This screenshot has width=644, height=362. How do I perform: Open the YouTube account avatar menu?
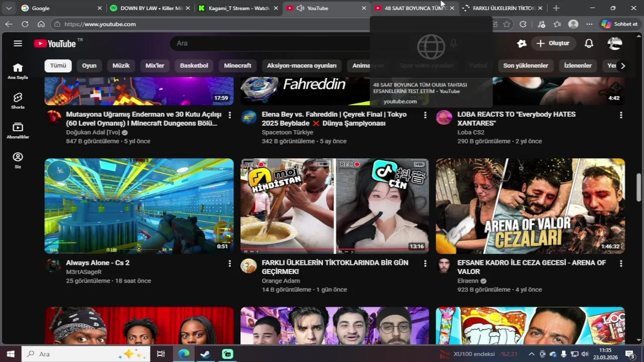click(615, 43)
